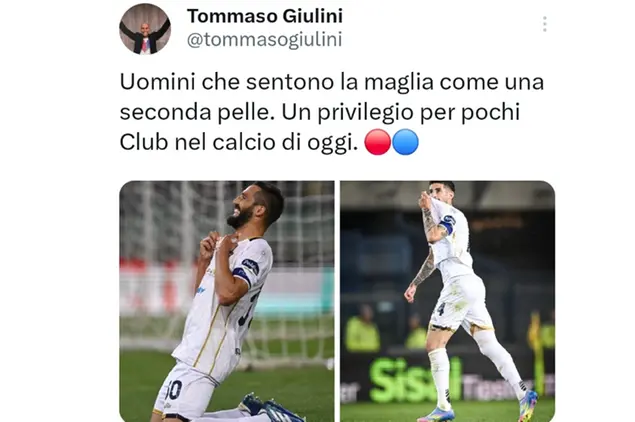Click the phrase "seconda pelle" in tweet text
Screen dimensions: 635x422
pyautogui.click(x=194, y=112)
